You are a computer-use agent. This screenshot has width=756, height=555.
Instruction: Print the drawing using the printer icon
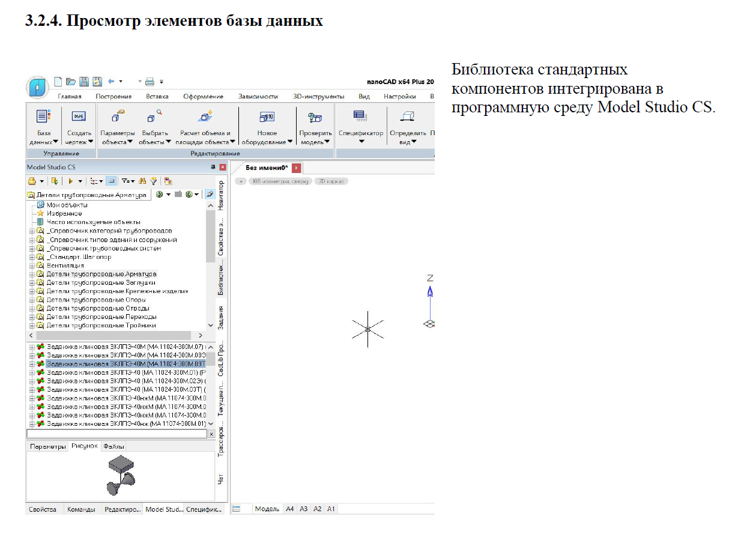(150, 82)
